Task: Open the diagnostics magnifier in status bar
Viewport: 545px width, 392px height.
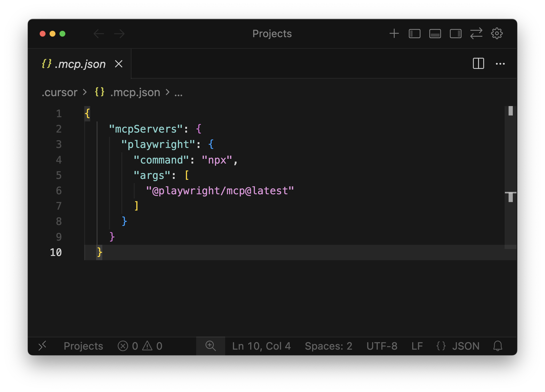Action: (211, 346)
